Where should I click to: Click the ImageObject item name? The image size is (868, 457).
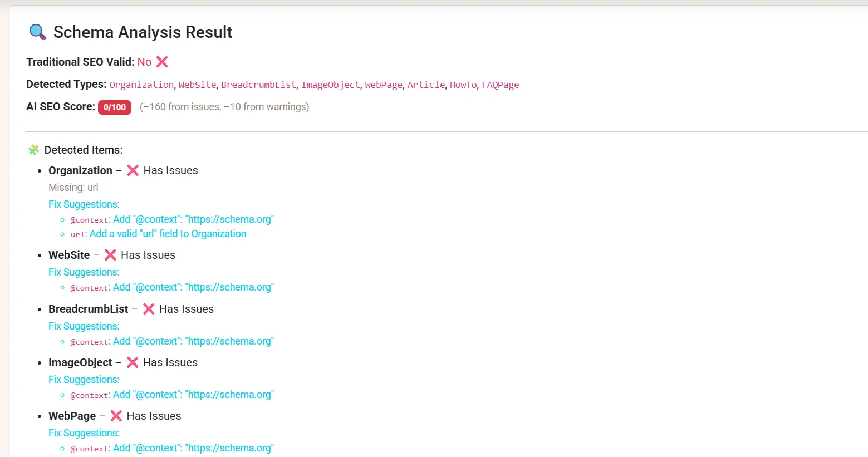point(80,362)
